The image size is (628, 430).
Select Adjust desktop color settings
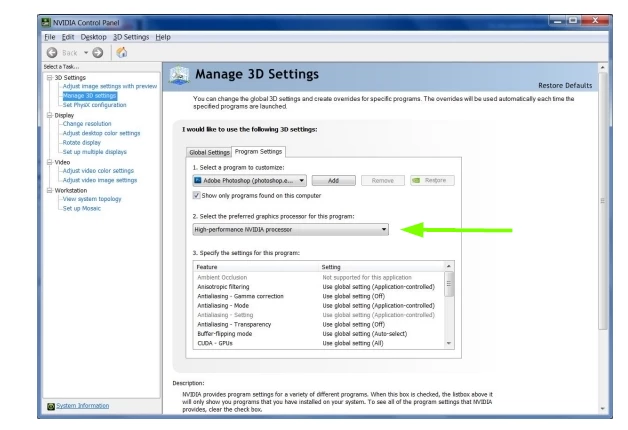tap(101, 133)
